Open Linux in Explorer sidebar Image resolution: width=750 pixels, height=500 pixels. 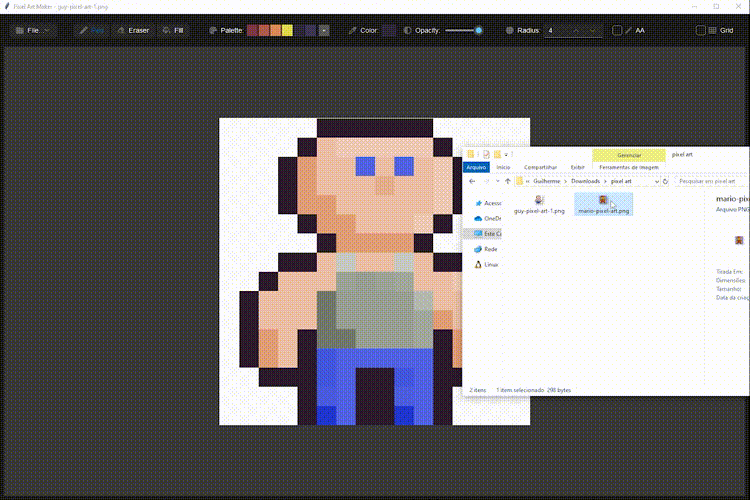pos(487,265)
